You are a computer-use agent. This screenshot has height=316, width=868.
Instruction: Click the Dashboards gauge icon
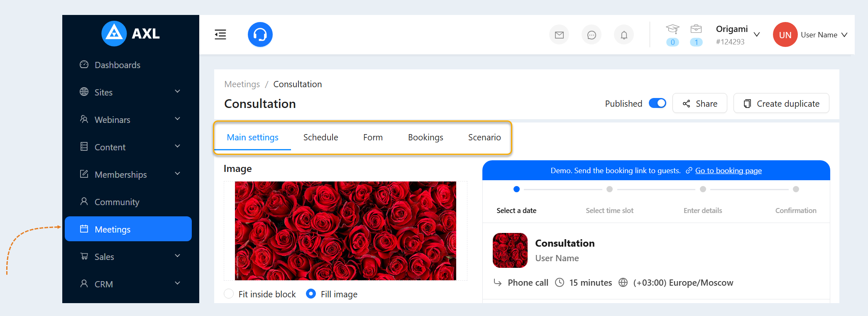84,64
